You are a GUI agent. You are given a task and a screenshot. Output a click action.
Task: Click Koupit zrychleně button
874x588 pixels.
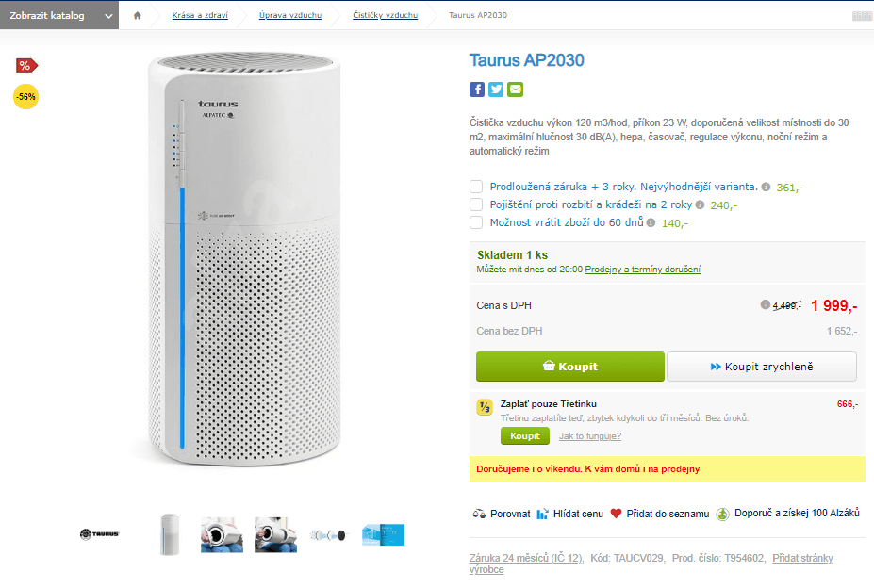pyautogui.click(x=762, y=367)
